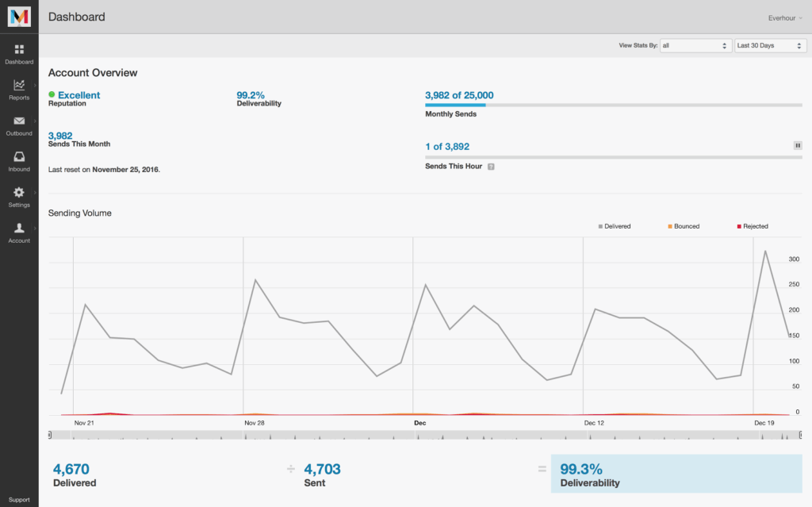
Task: Open the Everhour account dropdown
Action: click(783, 17)
